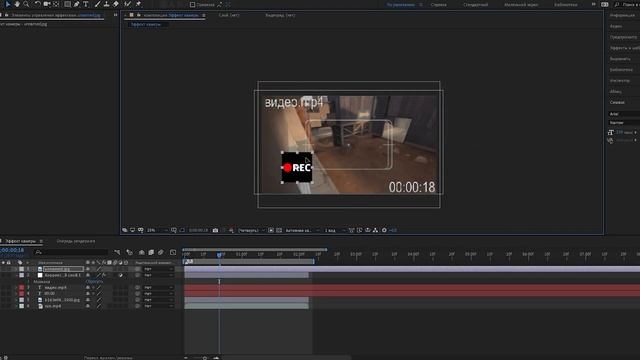
Task: Select the Roto Brush tool
Action: (128, 4)
